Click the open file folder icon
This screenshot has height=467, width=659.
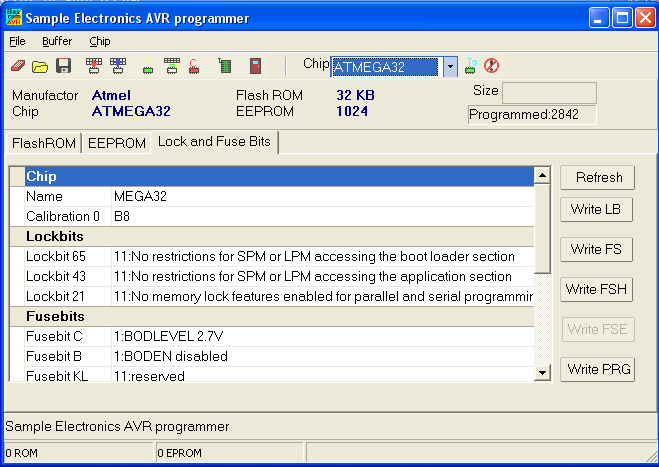[x=40, y=67]
